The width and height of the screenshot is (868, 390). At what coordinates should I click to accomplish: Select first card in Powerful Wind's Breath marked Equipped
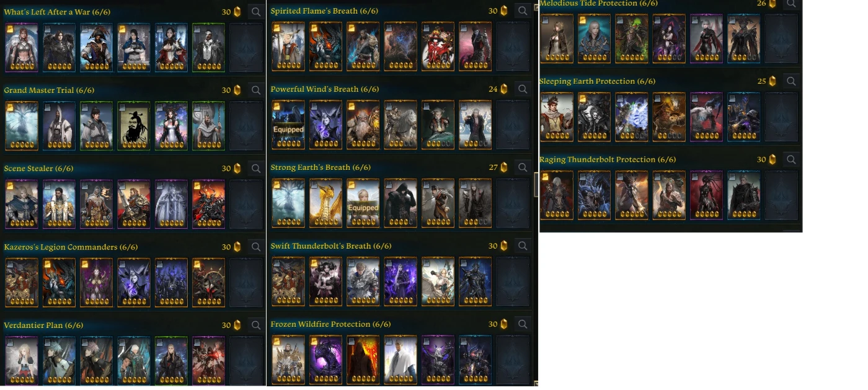tap(288, 125)
